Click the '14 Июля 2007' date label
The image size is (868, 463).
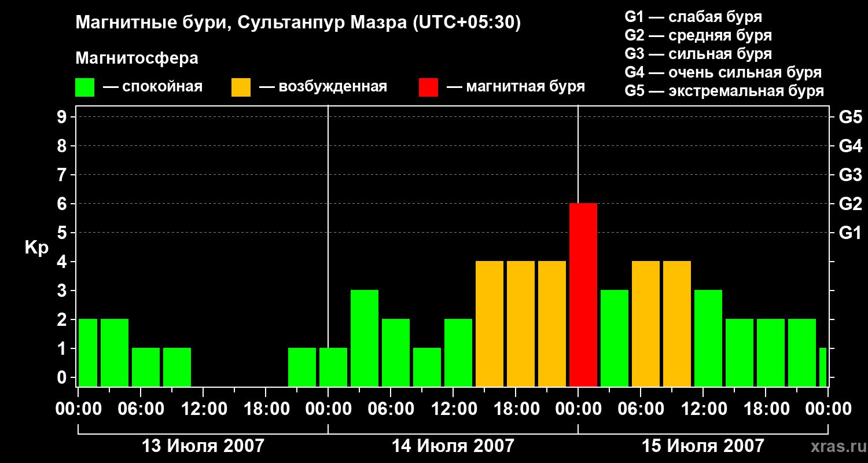[453, 446]
